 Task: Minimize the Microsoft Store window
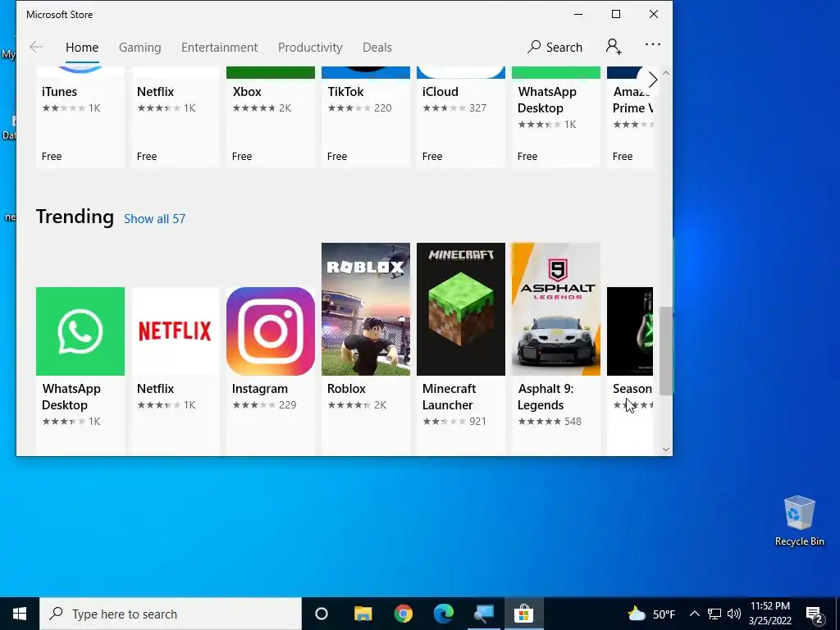[x=578, y=15]
